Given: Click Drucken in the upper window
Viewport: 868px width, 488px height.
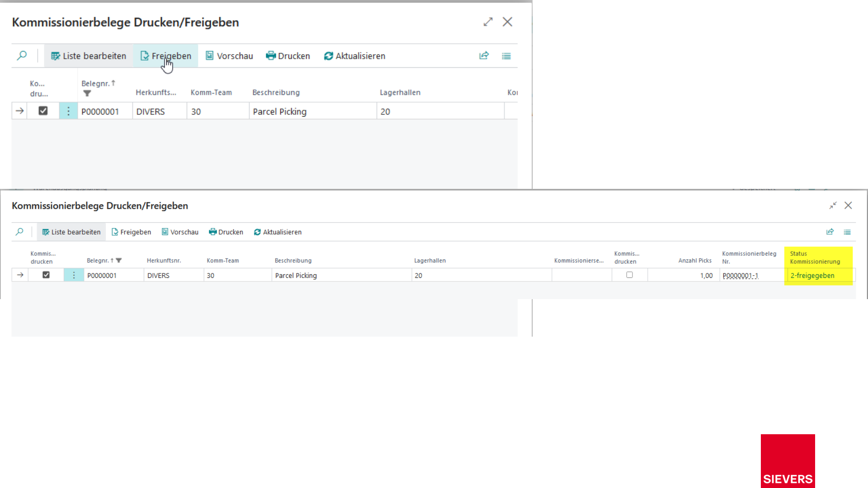Looking at the screenshot, I should [288, 56].
